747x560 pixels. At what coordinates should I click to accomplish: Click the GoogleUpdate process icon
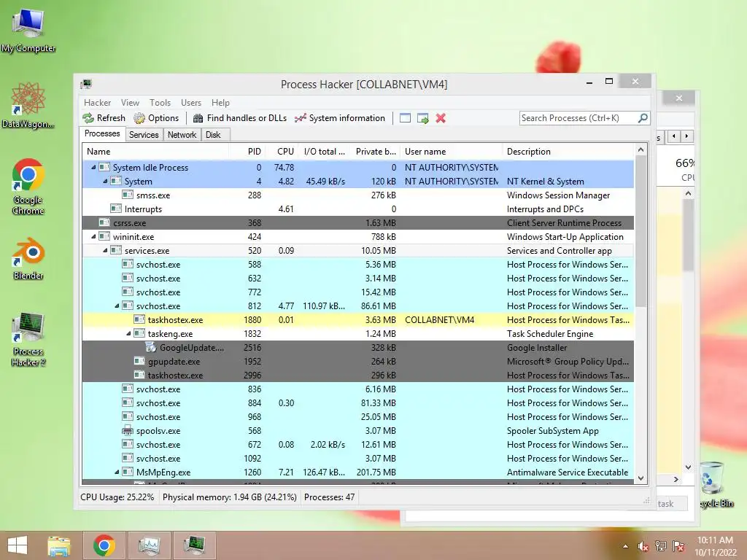pyautogui.click(x=150, y=347)
